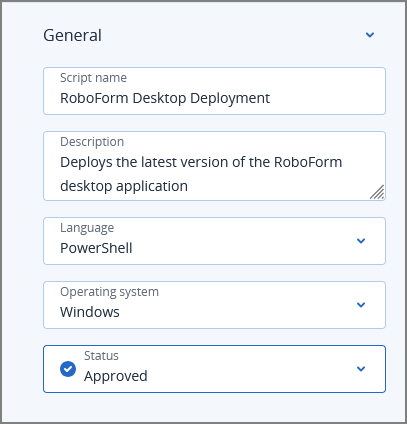Click the Approved checkmark icon
The height and width of the screenshot is (424, 407).
click(68, 369)
